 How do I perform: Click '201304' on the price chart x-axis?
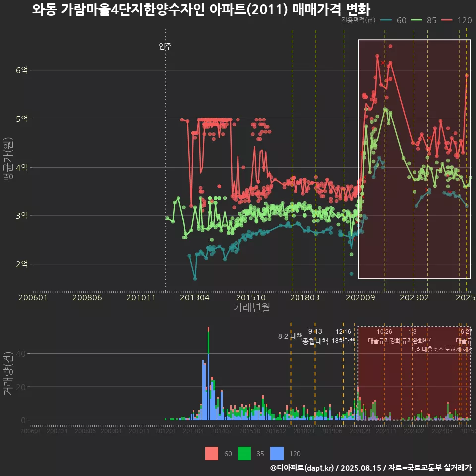click(x=194, y=297)
